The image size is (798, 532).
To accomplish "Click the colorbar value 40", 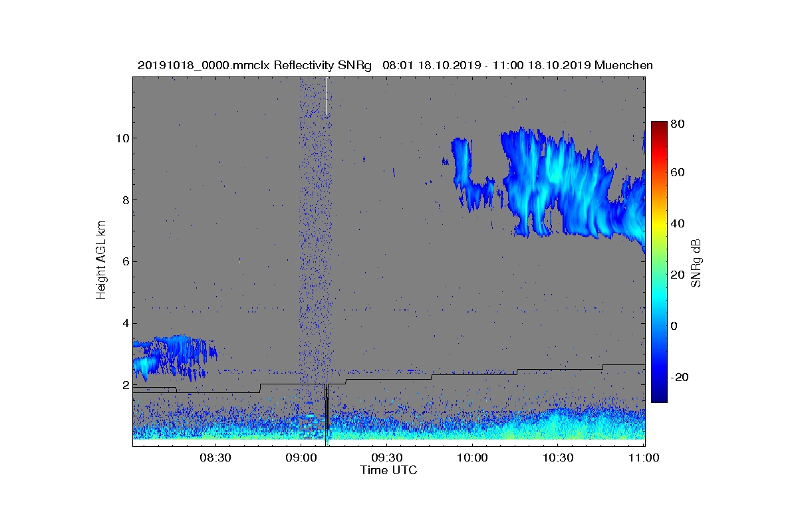I will coord(679,223).
